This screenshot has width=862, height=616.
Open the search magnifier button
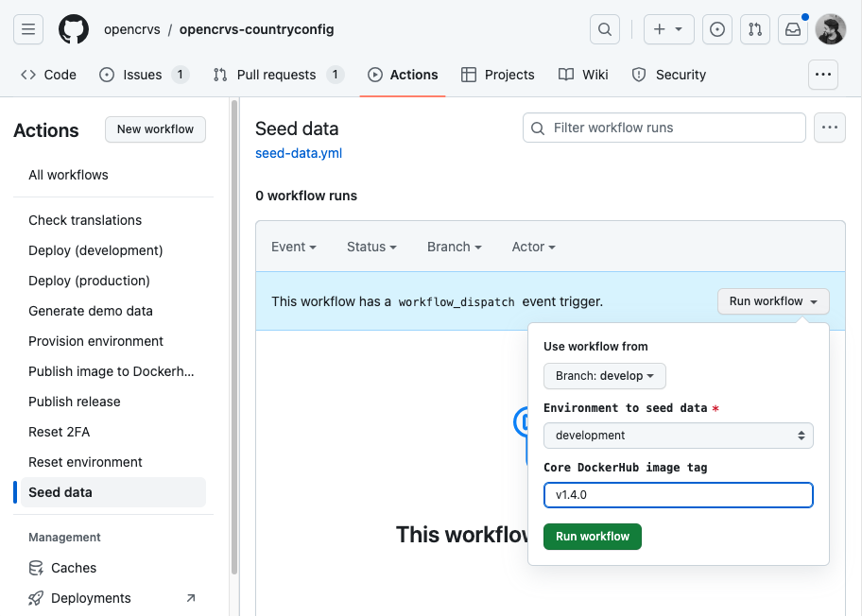coord(605,29)
